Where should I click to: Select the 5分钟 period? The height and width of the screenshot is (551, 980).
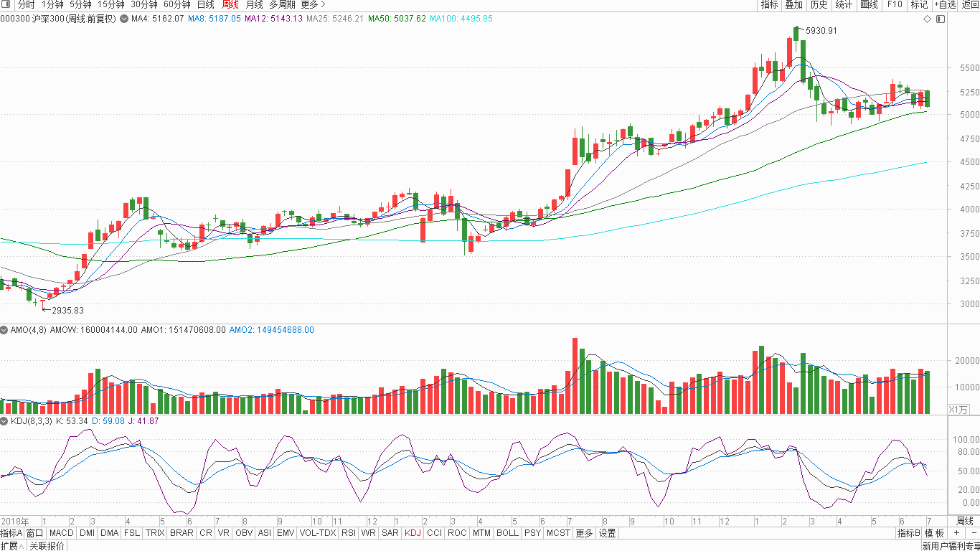pos(80,4)
